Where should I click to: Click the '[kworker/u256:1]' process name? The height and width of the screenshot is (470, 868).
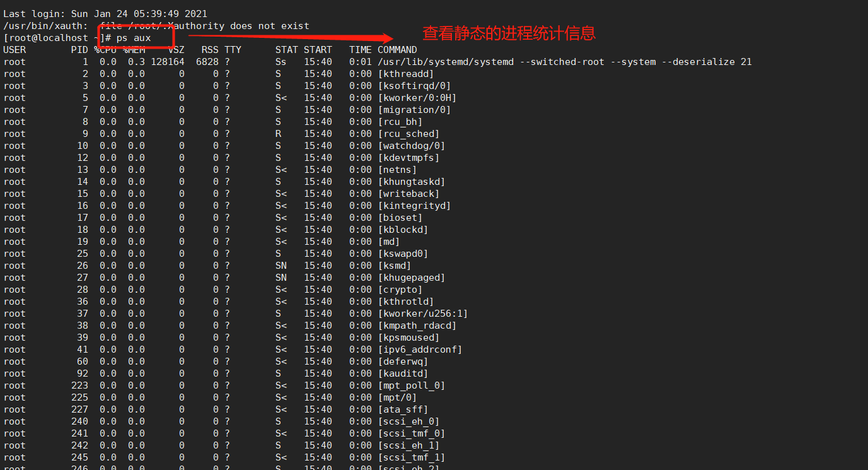[423, 314]
